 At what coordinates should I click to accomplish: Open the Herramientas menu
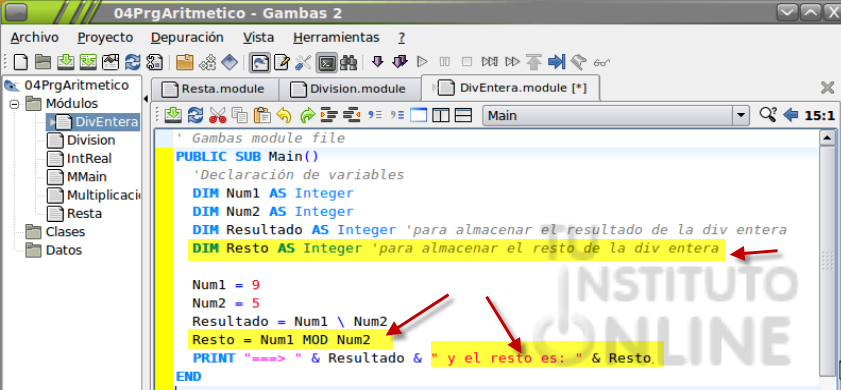(336, 38)
